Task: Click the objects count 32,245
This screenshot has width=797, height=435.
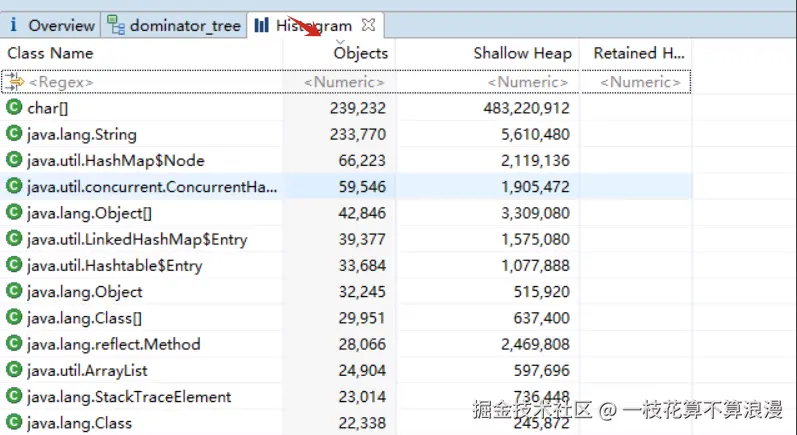Action: 362,292
